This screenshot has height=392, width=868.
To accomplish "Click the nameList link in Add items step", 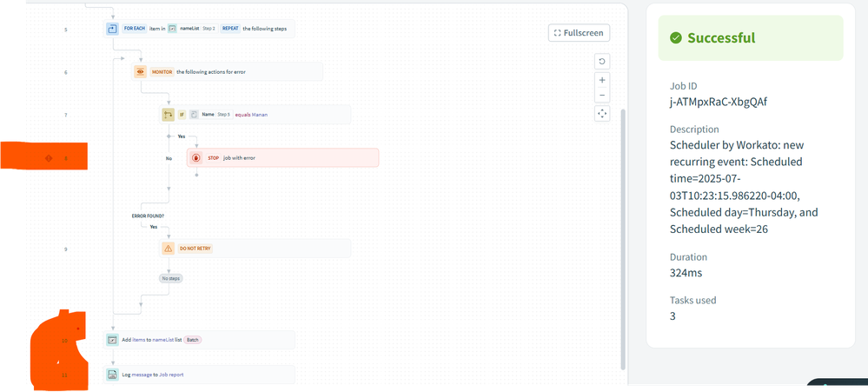I will tap(166, 340).
